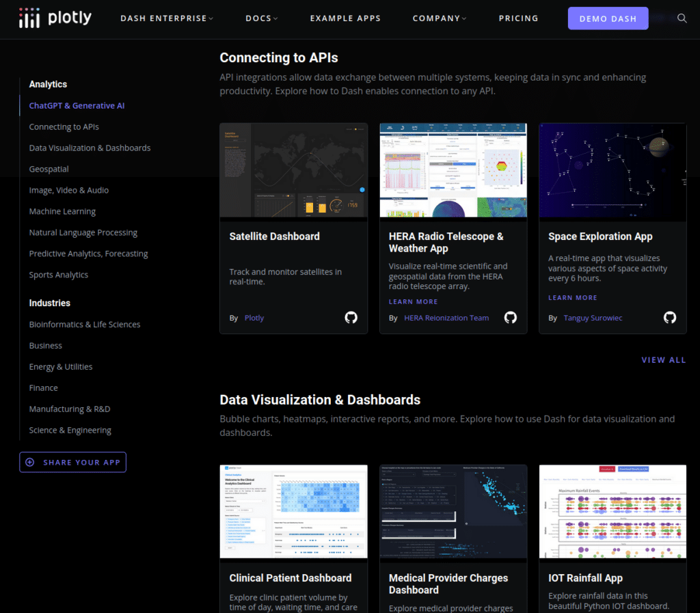The image size is (700, 613).
Task: Select Bioinformatics & Life Sciences industry
Action: pos(84,325)
